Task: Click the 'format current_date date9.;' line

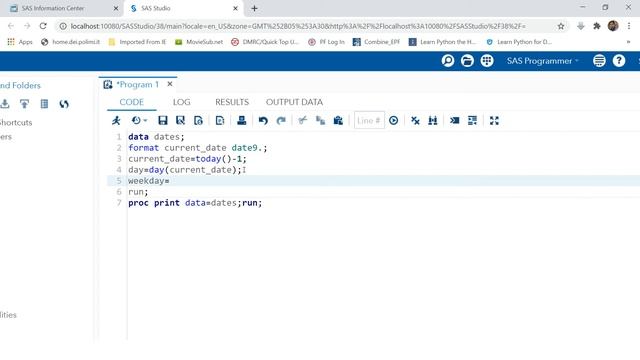Action: click(198, 148)
